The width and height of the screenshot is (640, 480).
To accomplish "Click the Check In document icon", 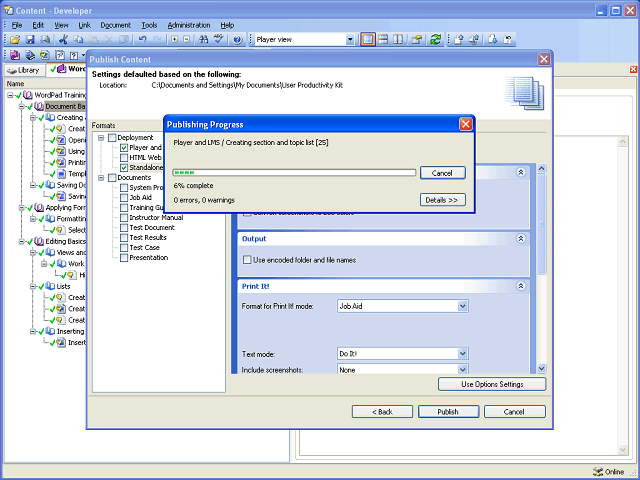I will pyautogui.click(x=459, y=40).
